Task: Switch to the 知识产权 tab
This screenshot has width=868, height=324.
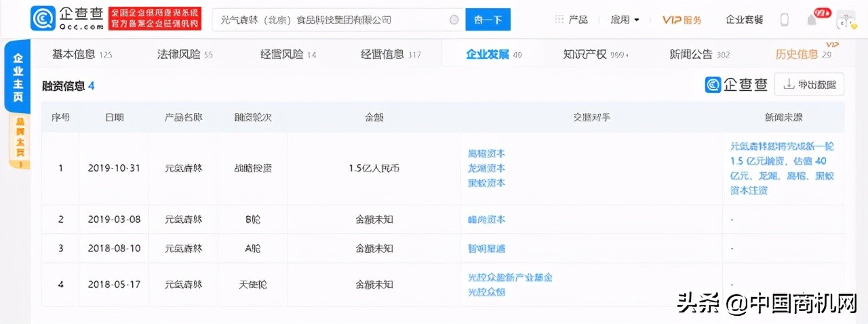Action: (595, 54)
